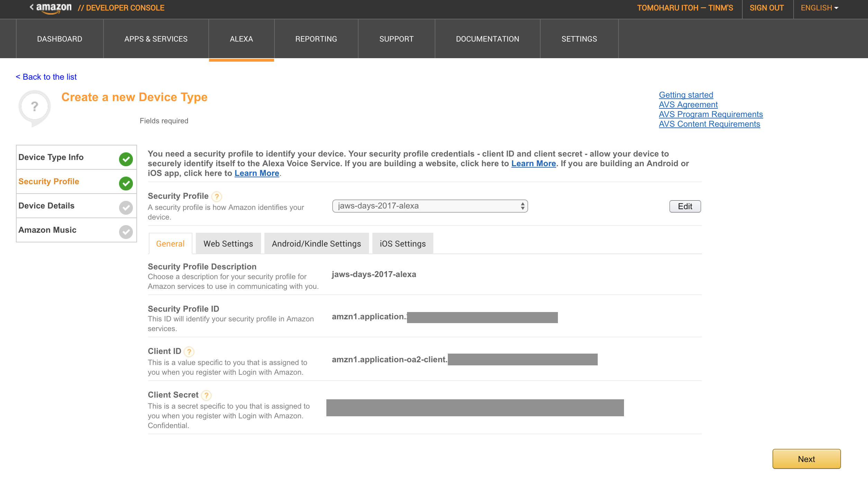Click the Amazon Music status icon
Screen dimensions: 868x489
pyautogui.click(x=126, y=232)
